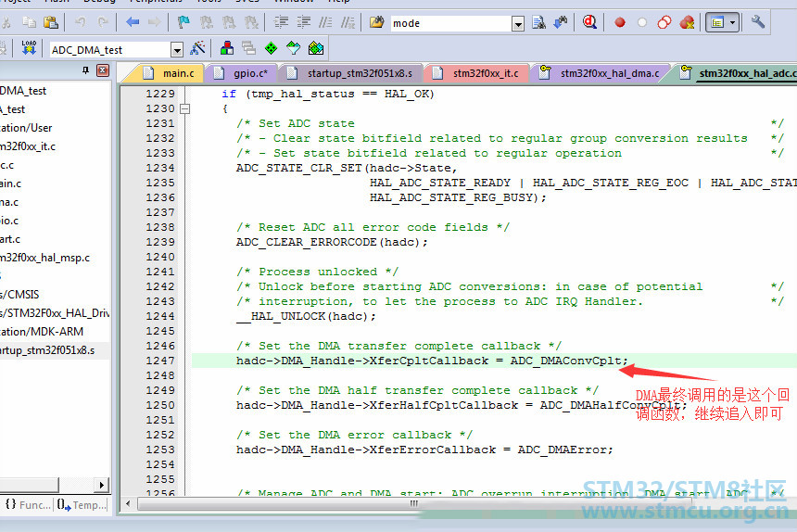The image size is (797, 532).
Task: Select the Application/MDK-ARM group in tree
Action: [x=42, y=332]
